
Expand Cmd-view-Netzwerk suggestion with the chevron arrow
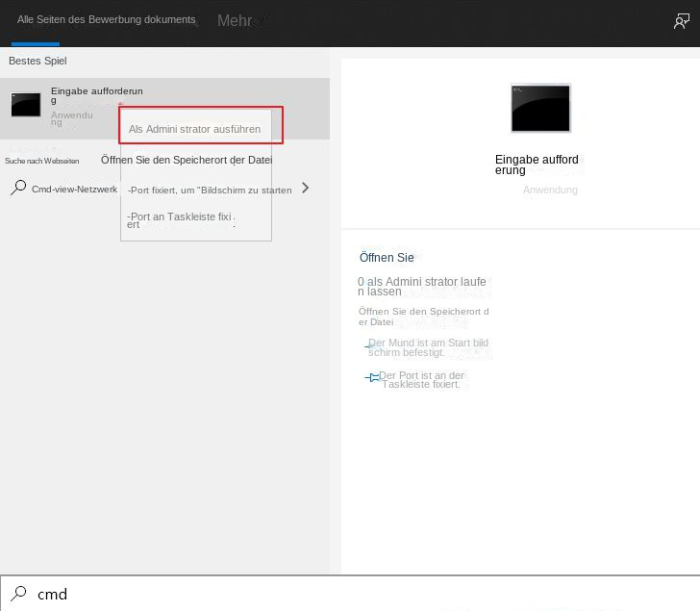(306, 188)
